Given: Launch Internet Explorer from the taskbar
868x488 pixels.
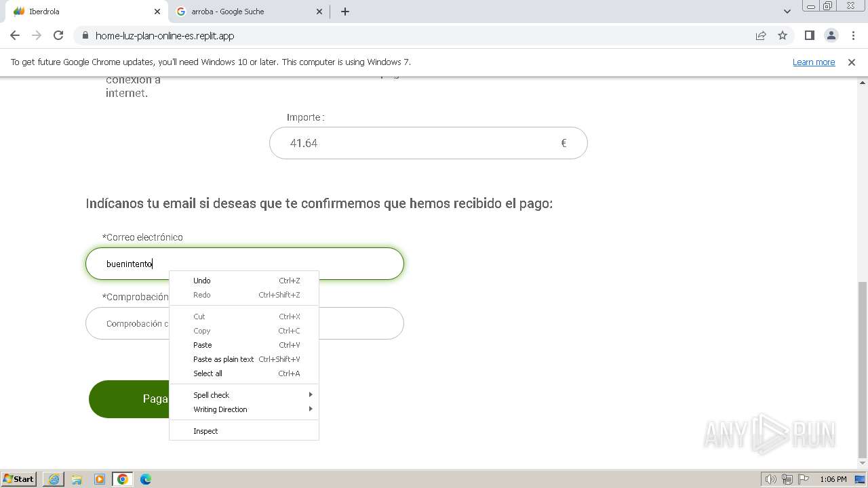Looking at the screenshot, I should pos(54,479).
